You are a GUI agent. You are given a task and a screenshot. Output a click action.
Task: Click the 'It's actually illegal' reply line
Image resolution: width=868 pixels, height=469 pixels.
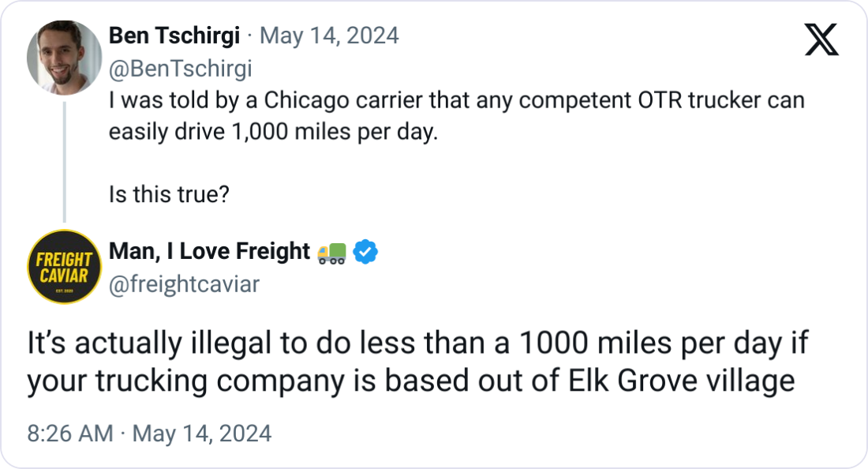click(417, 345)
